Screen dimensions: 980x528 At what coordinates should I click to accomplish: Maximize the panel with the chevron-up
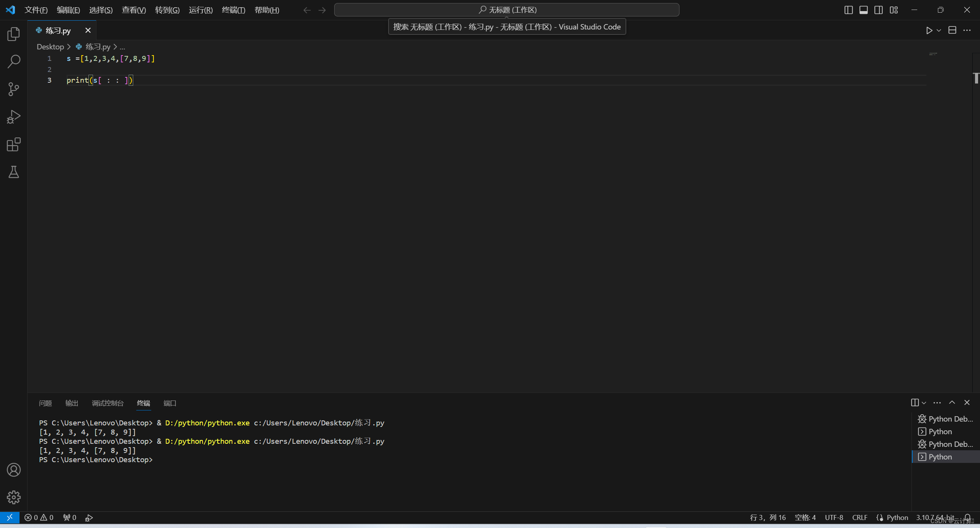pyautogui.click(x=952, y=402)
